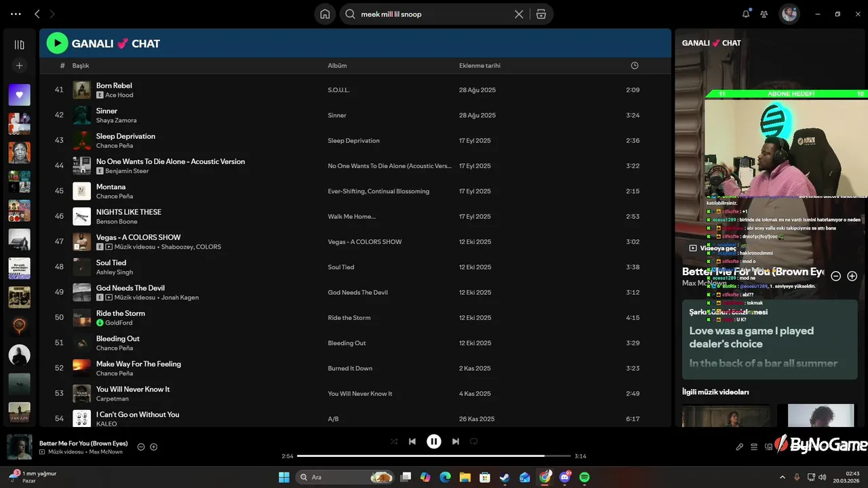Expand the system tray hidden icons chevron

[782, 477]
